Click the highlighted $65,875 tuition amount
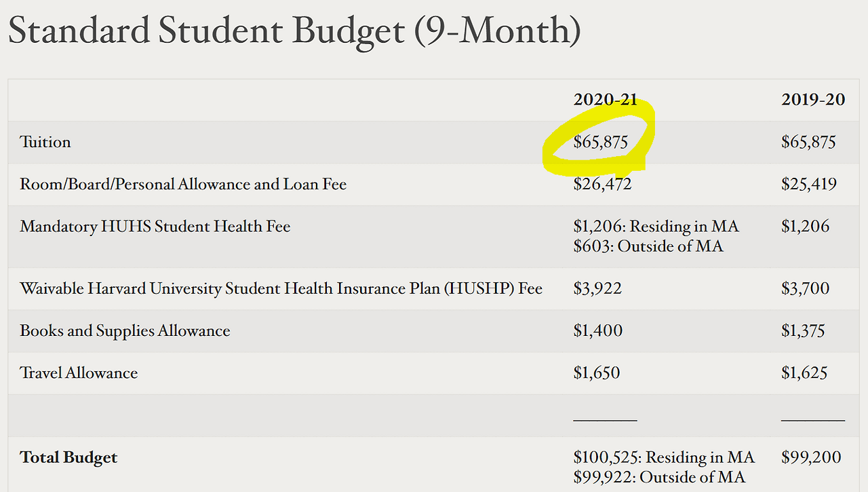 pos(600,143)
